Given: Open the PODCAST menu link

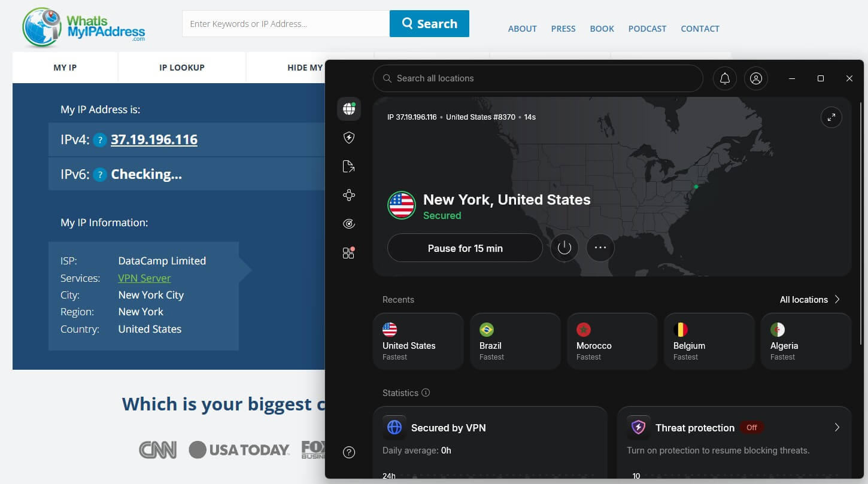Looking at the screenshot, I should pyautogui.click(x=647, y=29).
